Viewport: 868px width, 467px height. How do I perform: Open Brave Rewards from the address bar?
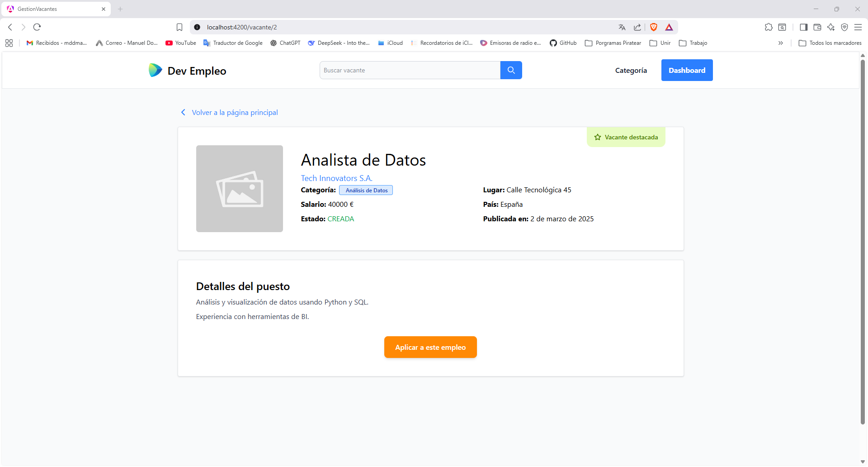[x=669, y=27]
